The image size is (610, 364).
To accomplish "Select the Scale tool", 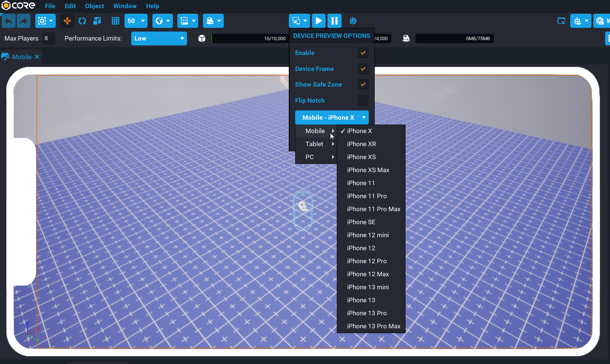I will click(97, 21).
